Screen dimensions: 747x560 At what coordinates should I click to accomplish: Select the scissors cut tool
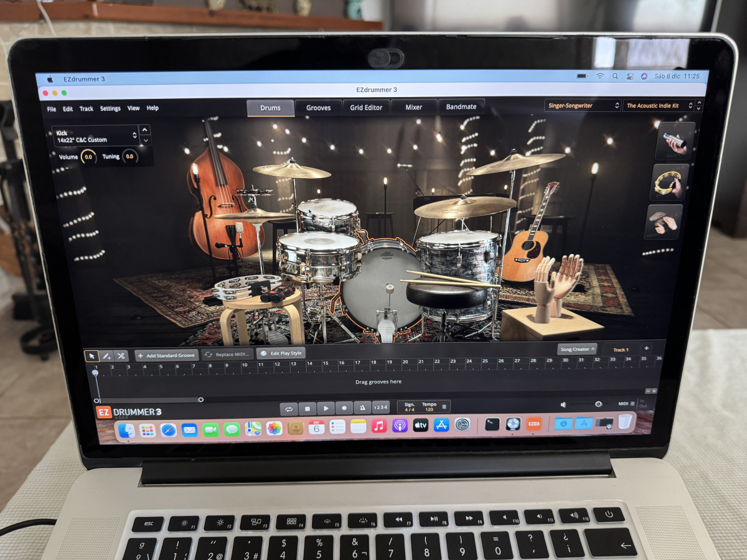(121, 356)
